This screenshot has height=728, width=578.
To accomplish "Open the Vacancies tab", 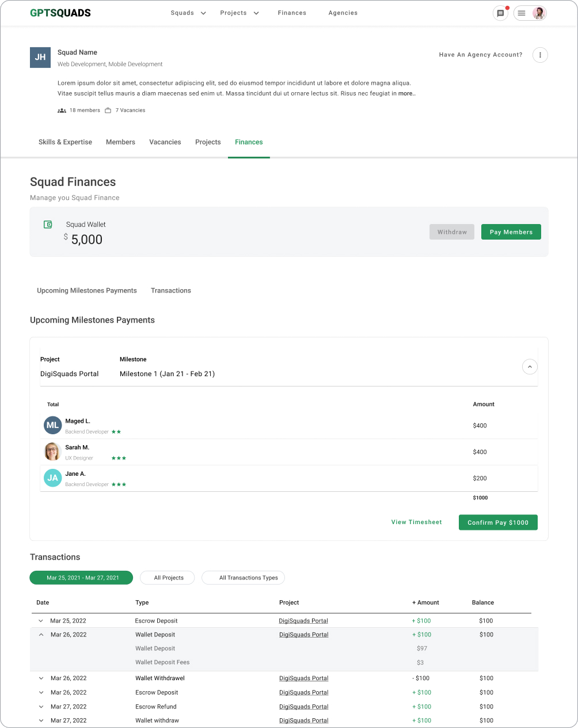I will click(165, 142).
